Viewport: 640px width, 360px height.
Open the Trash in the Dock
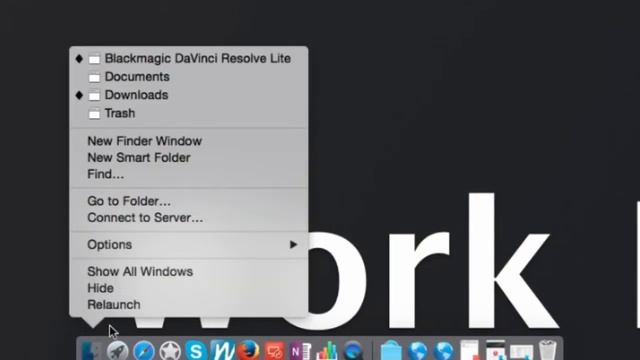[x=548, y=350]
